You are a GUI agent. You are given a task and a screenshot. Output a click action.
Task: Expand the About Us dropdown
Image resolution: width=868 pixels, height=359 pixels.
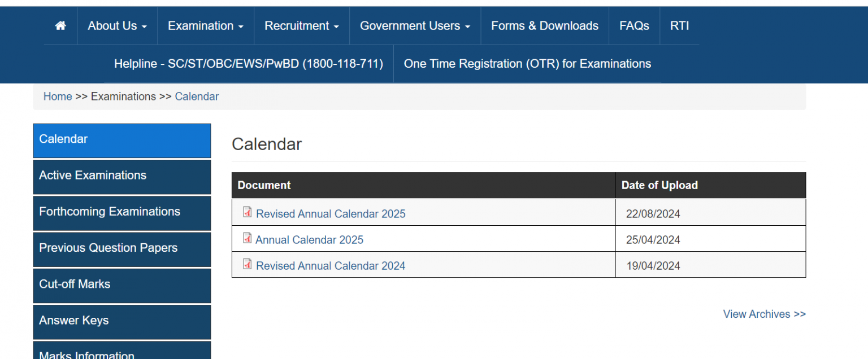pos(116,25)
